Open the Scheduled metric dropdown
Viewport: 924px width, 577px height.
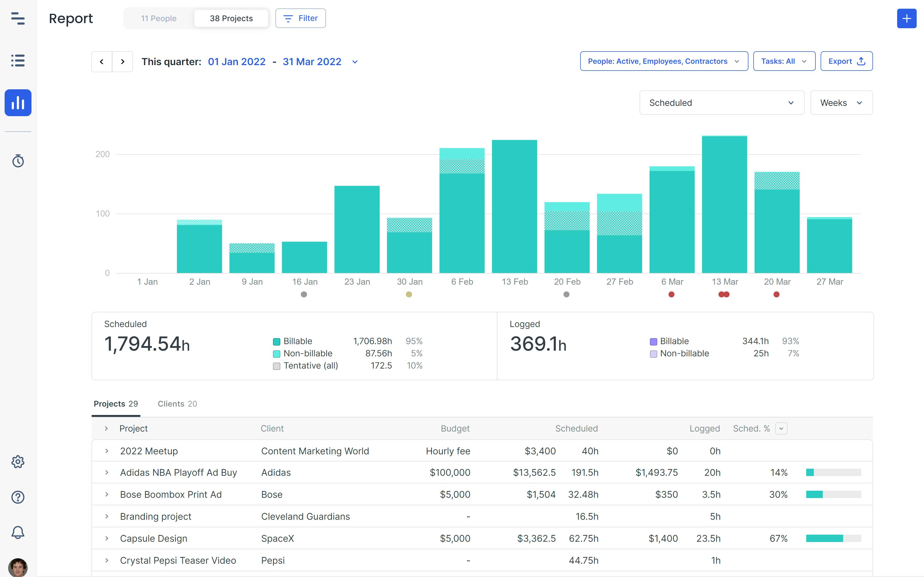pos(721,102)
